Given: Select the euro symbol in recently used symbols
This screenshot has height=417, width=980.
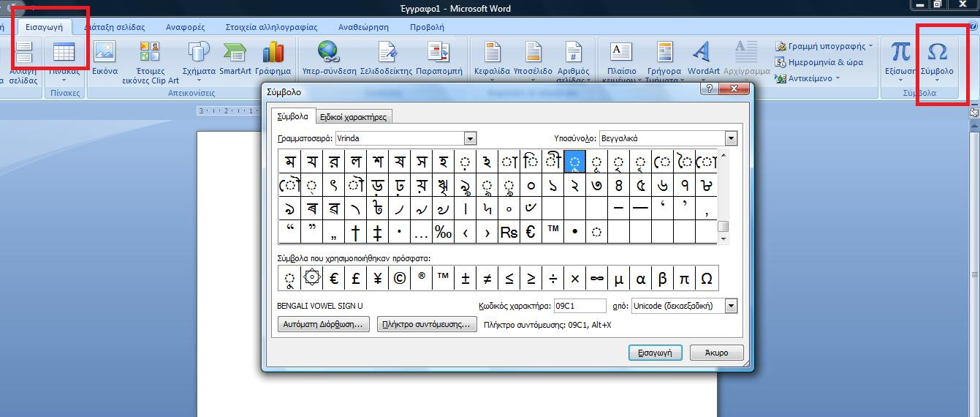Looking at the screenshot, I should pos(334,278).
